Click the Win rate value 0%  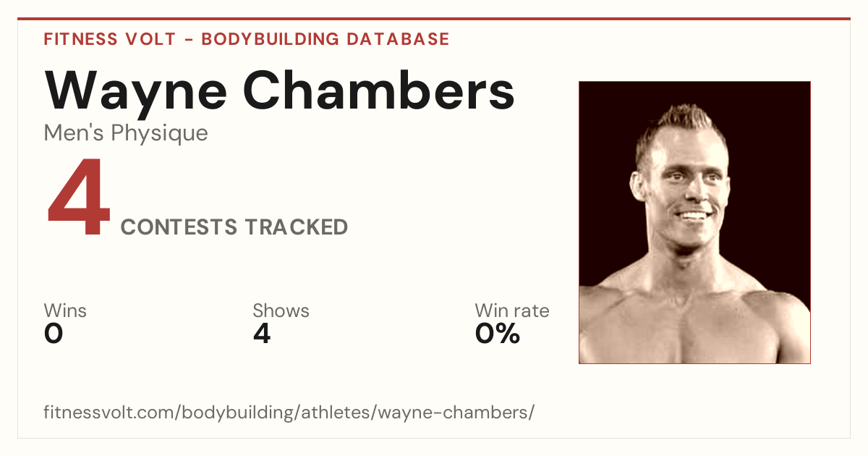tap(498, 334)
